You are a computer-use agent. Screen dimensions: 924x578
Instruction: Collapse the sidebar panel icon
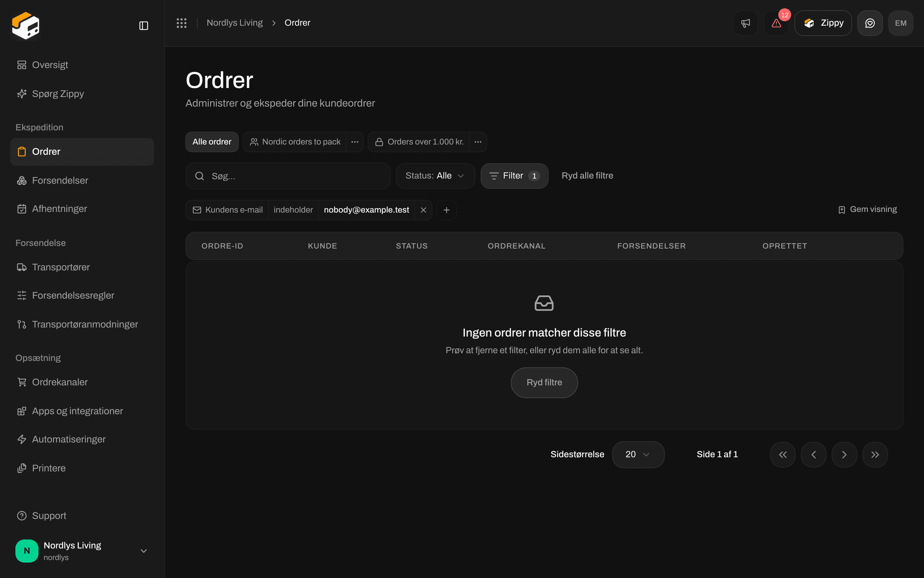point(143,26)
